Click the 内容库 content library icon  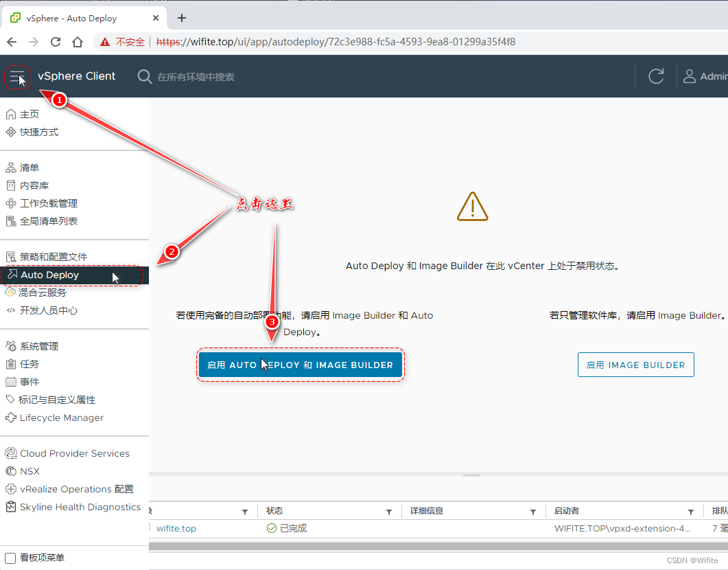click(11, 185)
